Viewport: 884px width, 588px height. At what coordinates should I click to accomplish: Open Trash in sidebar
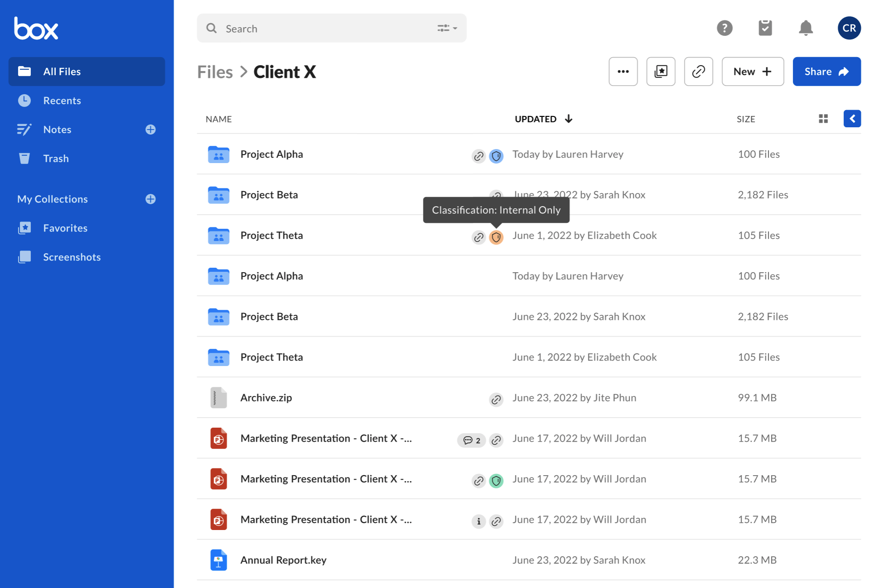56,159
